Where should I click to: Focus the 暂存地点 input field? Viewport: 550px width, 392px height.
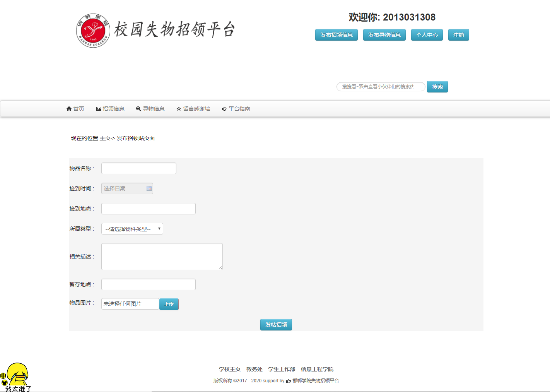point(149,284)
